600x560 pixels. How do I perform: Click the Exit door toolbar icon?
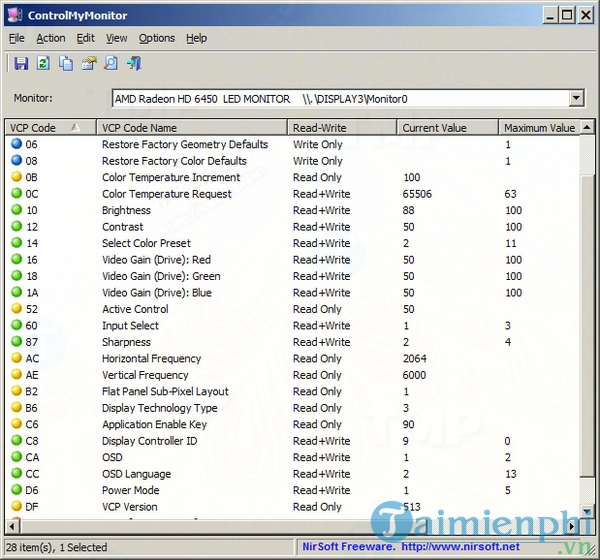[133, 64]
